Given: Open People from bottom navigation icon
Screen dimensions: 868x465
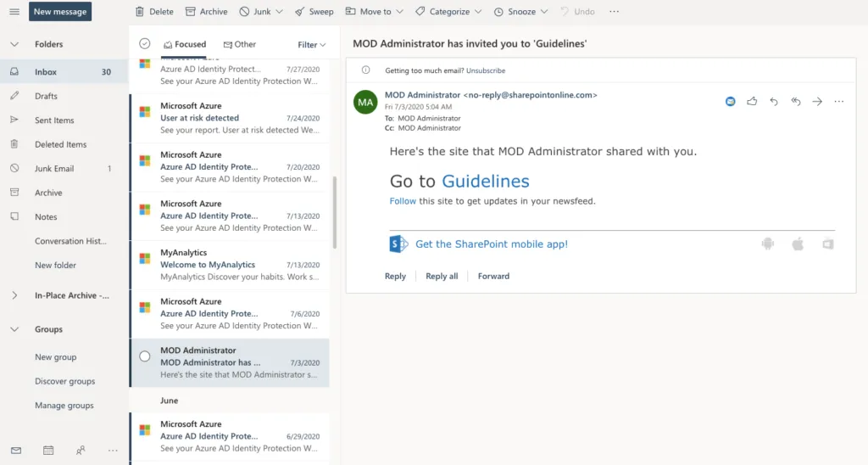Looking at the screenshot, I should [81, 451].
